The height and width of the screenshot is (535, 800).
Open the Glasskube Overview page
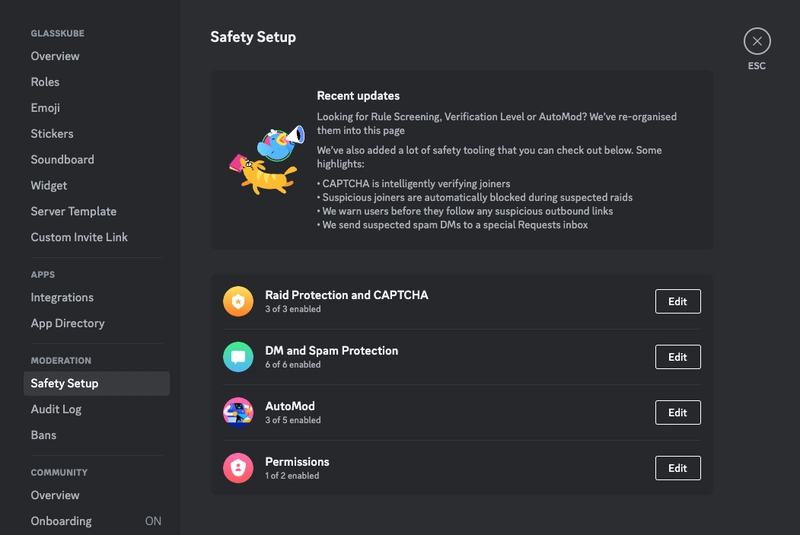[96, 56]
